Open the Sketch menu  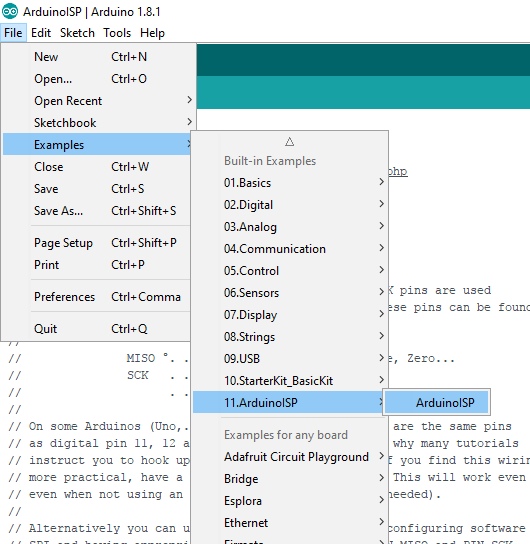[x=77, y=33]
